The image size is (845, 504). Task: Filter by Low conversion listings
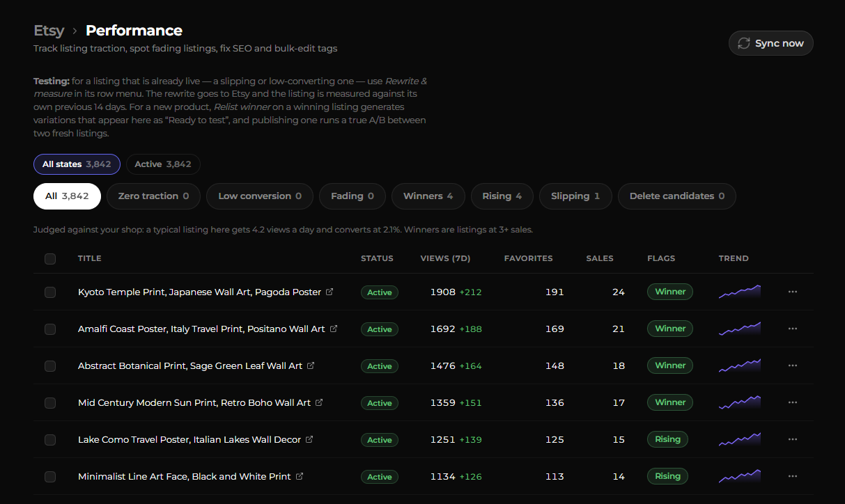point(260,196)
